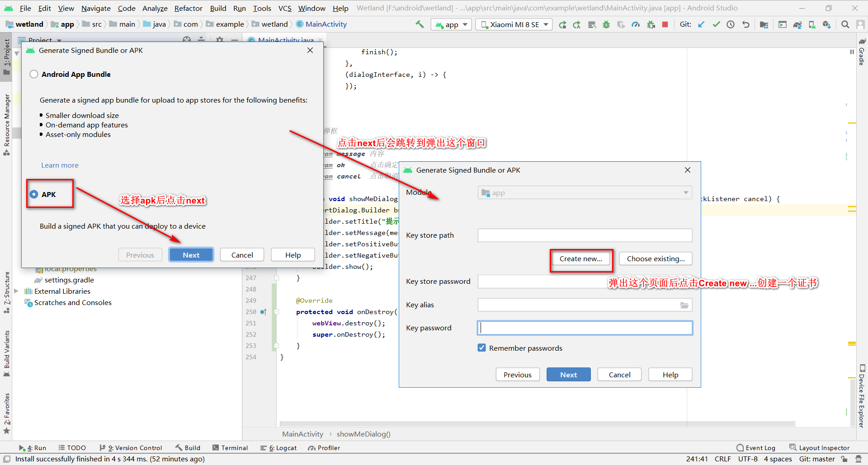Follow the Learn more link
This screenshot has height=465, width=868.
click(60, 165)
